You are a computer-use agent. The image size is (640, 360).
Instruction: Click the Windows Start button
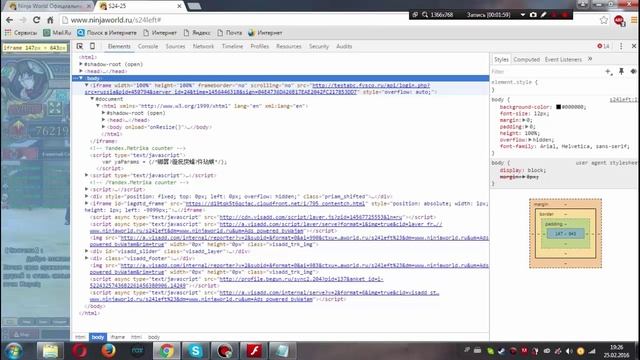click(x=13, y=351)
